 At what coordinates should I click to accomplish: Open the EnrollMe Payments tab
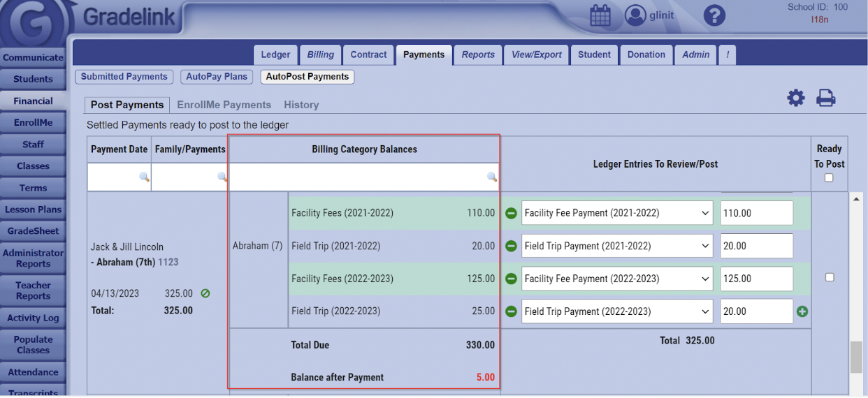(x=224, y=105)
